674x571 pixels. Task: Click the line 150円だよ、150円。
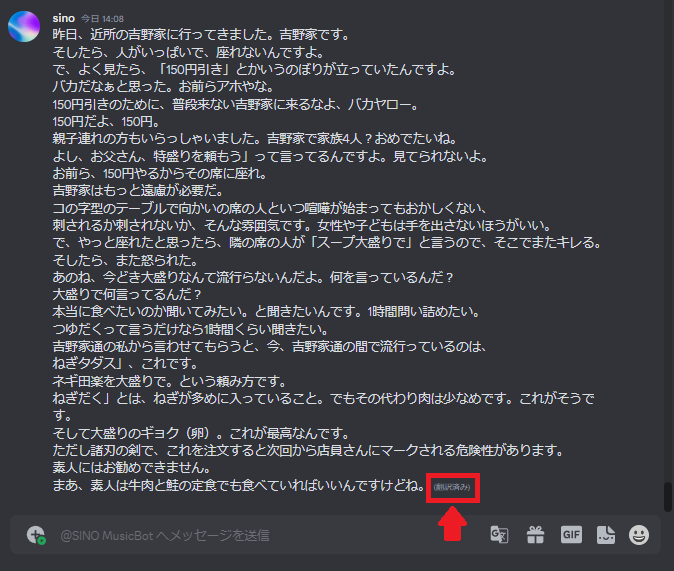(x=107, y=121)
